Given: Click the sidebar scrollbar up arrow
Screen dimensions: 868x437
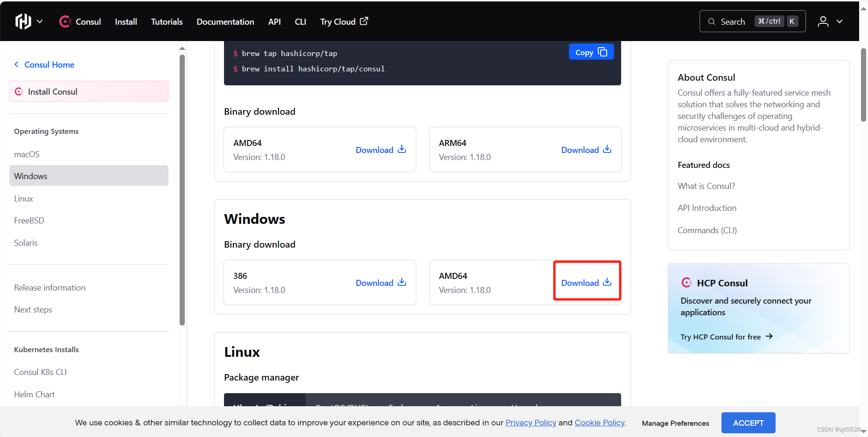Looking at the screenshot, I should [x=182, y=48].
